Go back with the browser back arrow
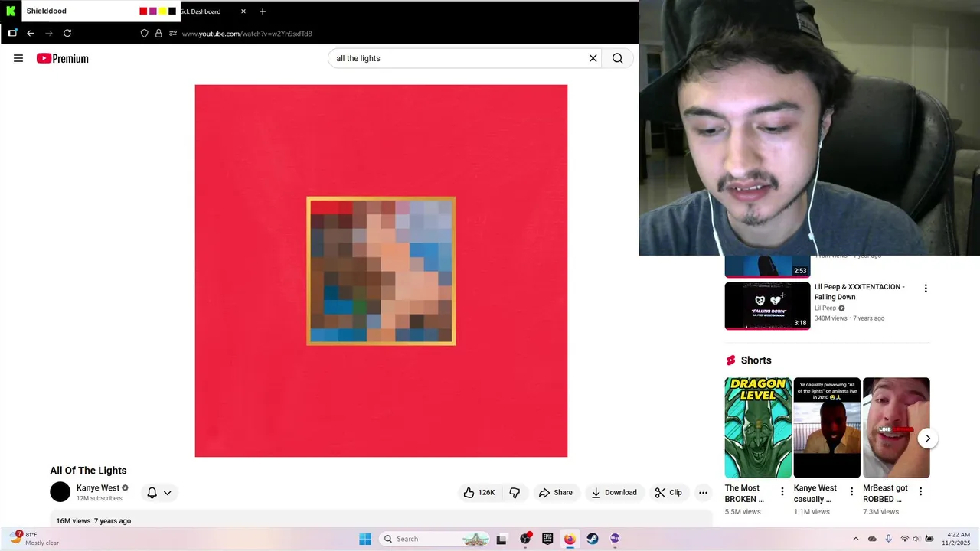This screenshot has height=551, width=980. pyautogui.click(x=31, y=33)
